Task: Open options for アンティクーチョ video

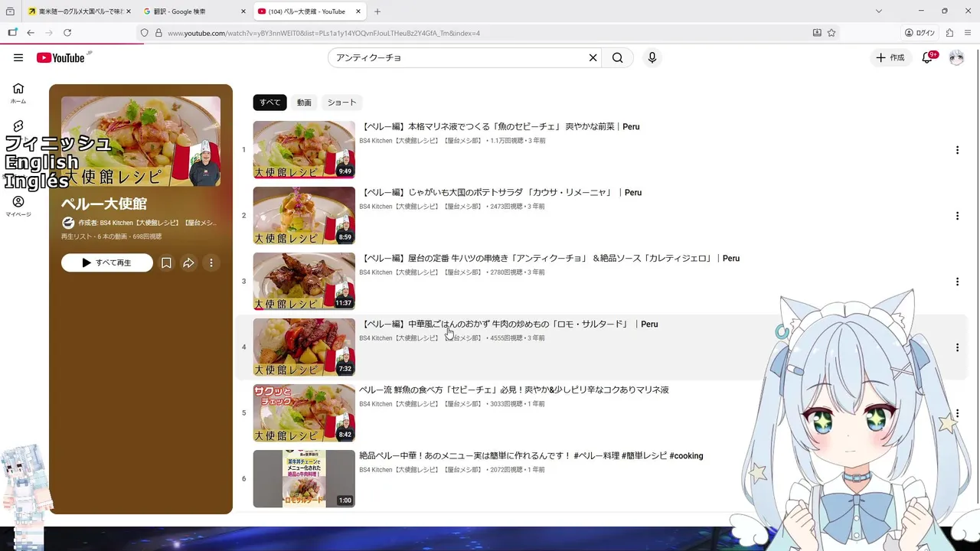Action: click(x=957, y=282)
